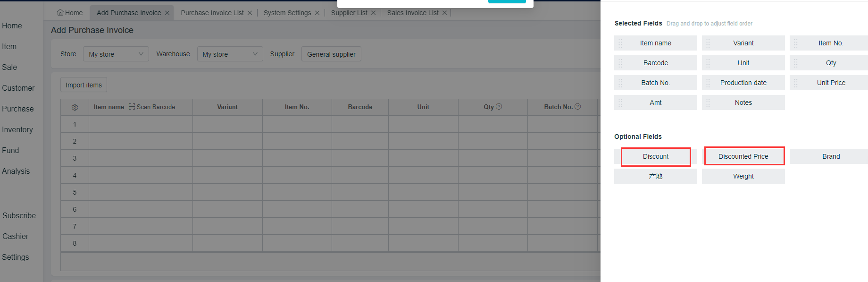
Task: Click the first row Item name cell
Action: [141, 124]
